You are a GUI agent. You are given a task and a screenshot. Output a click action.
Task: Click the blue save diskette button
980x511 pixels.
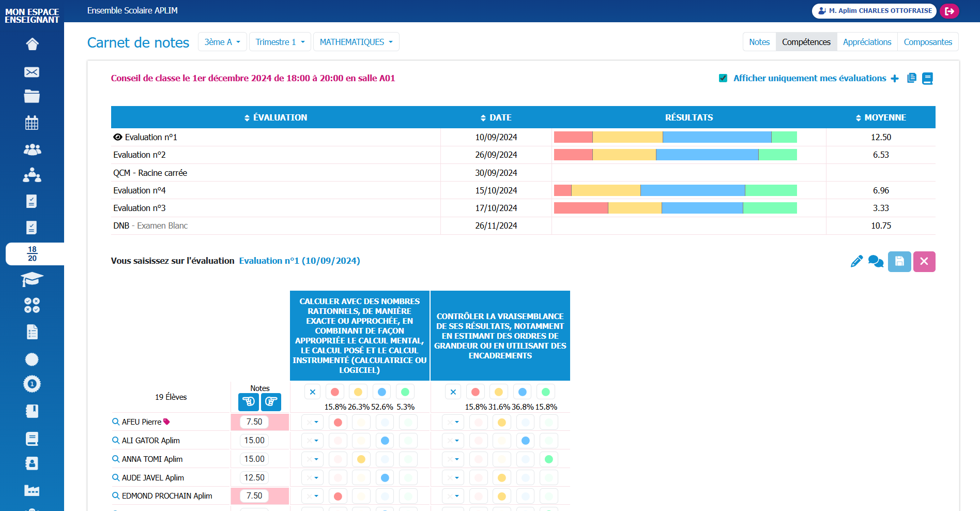click(x=899, y=262)
